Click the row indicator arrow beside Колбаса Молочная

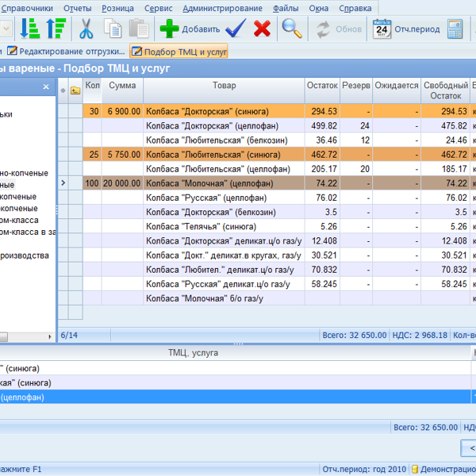[x=63, y=183]
